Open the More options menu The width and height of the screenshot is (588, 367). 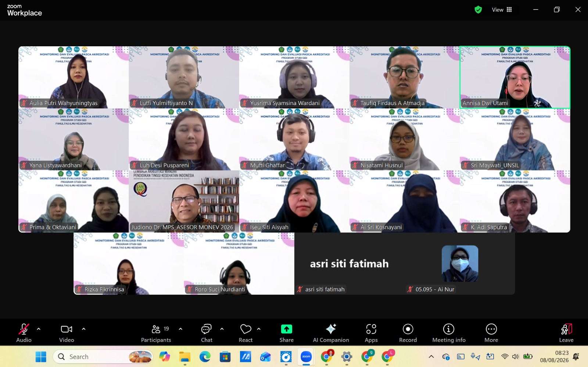(491, 334)
